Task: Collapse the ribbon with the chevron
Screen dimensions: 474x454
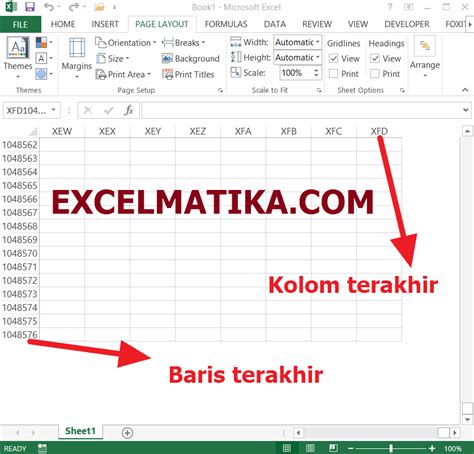Action: 465,90
